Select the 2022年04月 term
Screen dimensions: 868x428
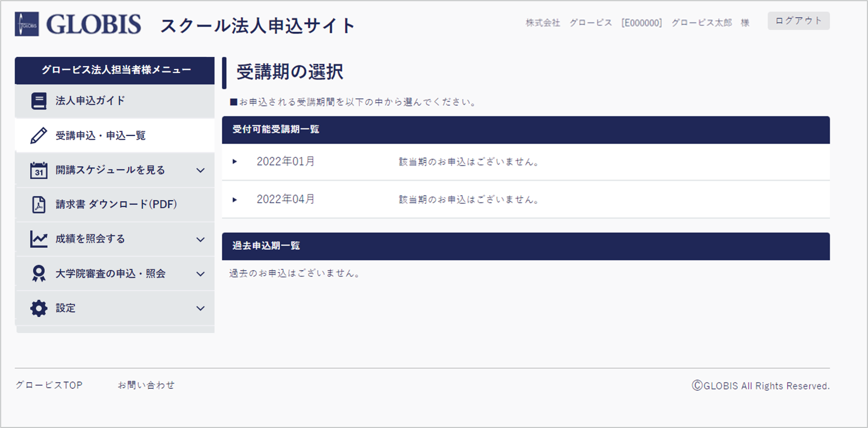click(x=286, y=199)
